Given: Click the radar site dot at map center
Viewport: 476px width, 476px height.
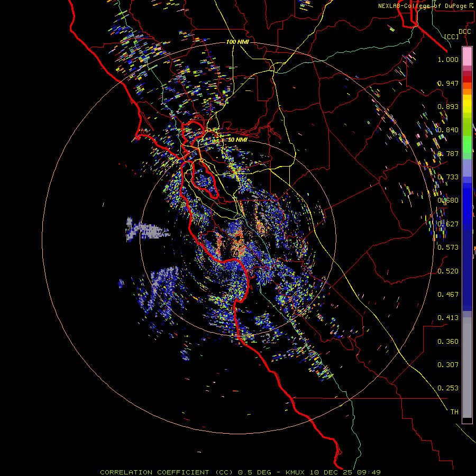Looking at the screenshot, I should point(238,238).
